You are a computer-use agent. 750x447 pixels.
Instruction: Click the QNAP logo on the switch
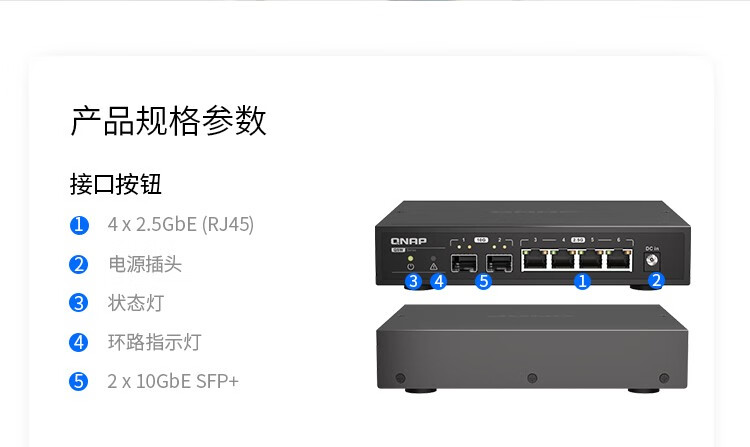[408, 241]
